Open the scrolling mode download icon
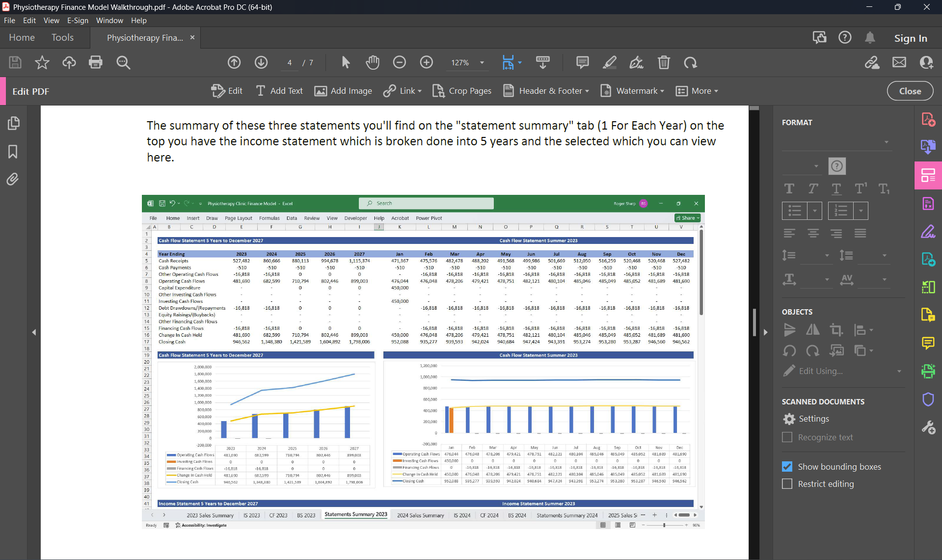 pyautogui.click(x=543, y=62)
